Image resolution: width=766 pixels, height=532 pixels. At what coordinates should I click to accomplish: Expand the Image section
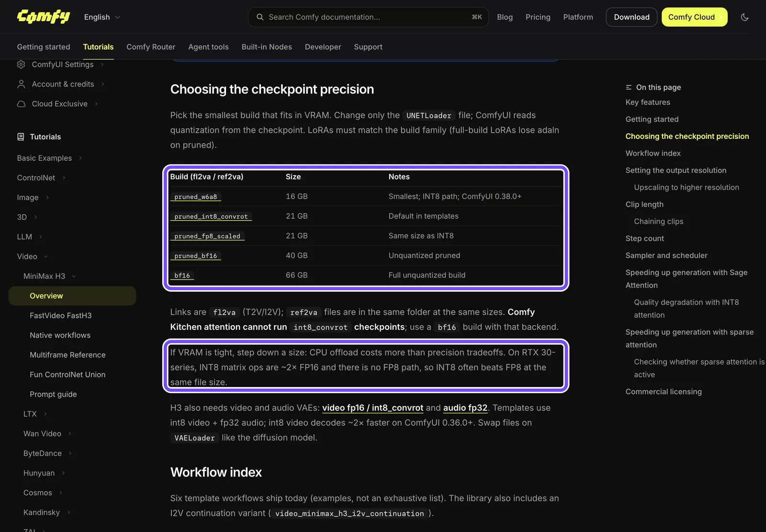[x=33, y=197]
